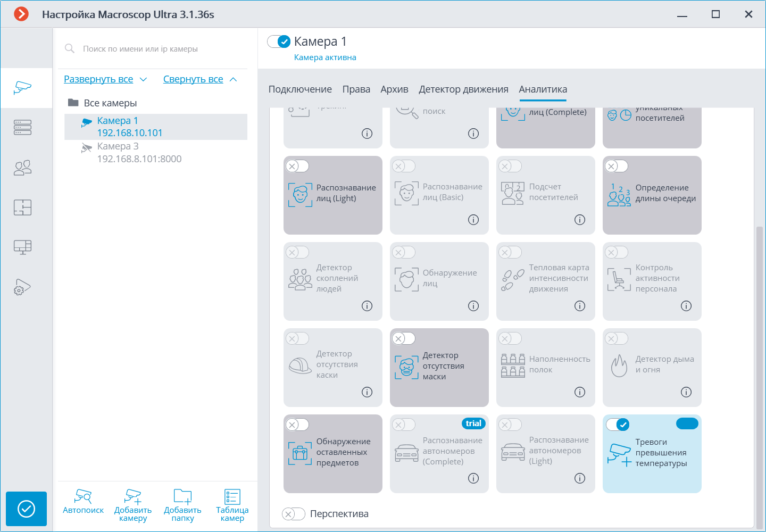The height and width of the screenshot is (532, 766).
Task: Enable Детектор отсутствия маски toggle
Action: point(404,338)
